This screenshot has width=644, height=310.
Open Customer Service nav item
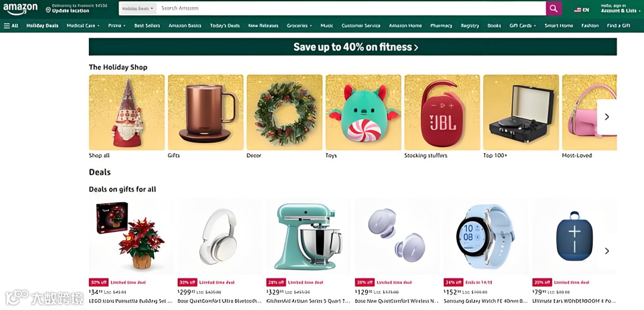click(361, 26)
